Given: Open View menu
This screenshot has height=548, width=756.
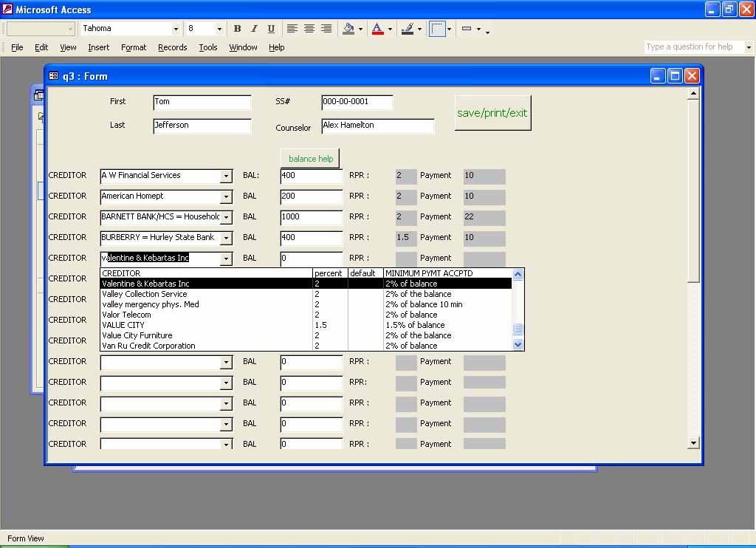Looking at the screenshot, I should 68,47.
